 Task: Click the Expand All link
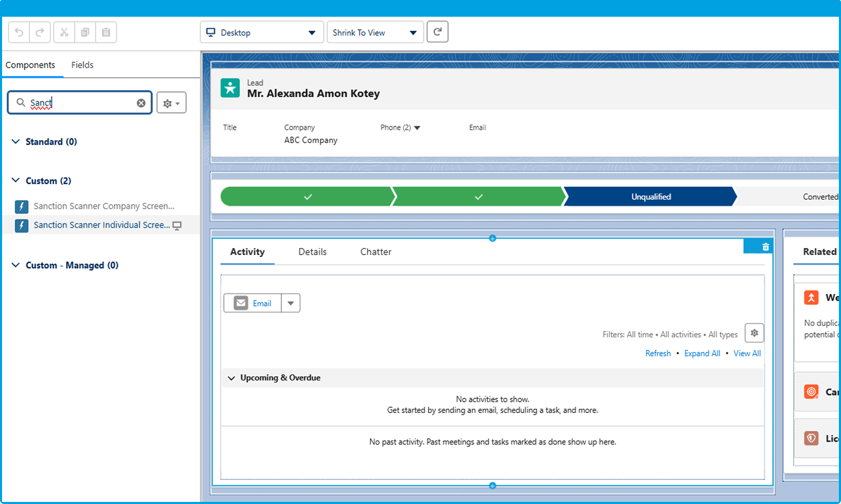tap(702, 353)
